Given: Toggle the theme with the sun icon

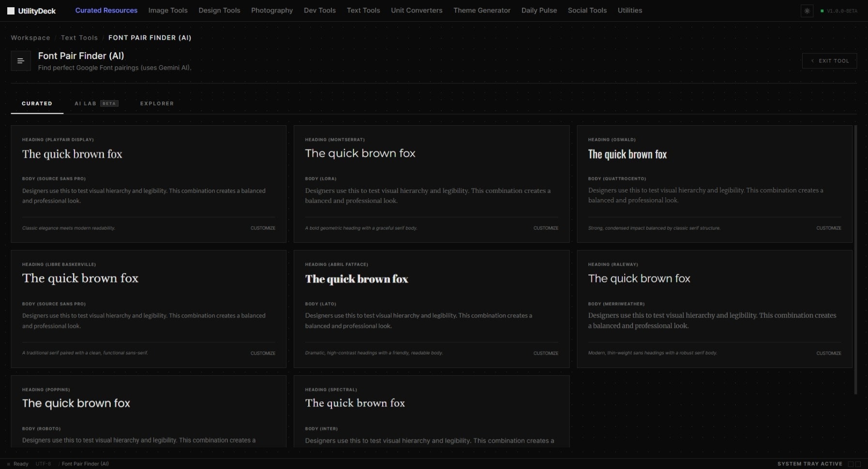Looking at the screenshot, I should (x=807, y=10).
